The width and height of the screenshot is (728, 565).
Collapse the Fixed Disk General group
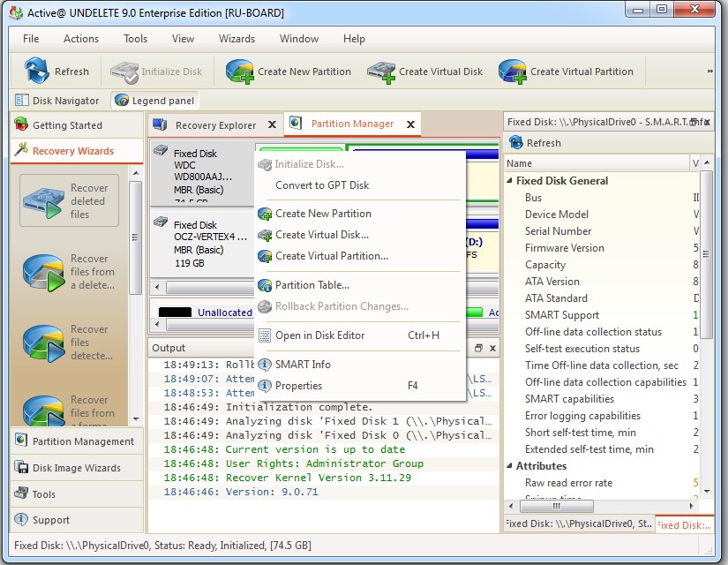(510, 180)
